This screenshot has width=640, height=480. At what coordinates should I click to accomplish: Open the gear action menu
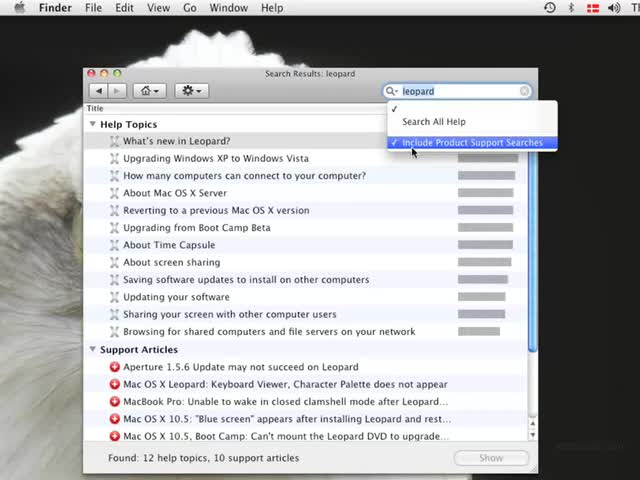[192, 91]
